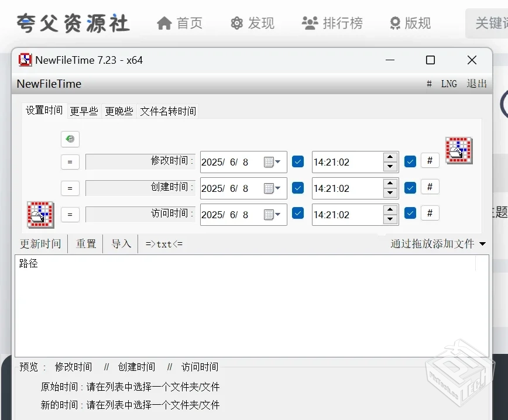
Task: Open the 修改时间 date picker dropdown
Action: (x=279, y=161)
